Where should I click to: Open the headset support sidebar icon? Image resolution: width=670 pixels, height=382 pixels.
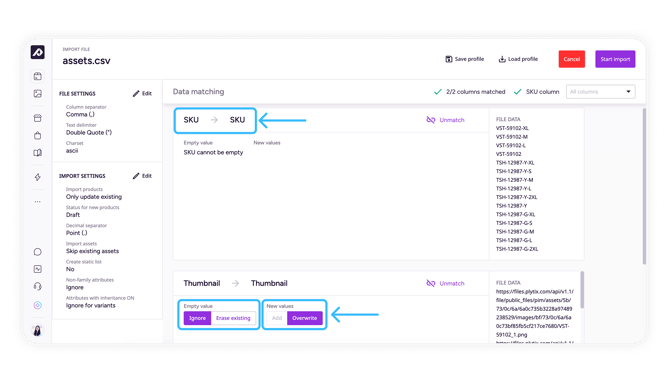pos(38,286)
